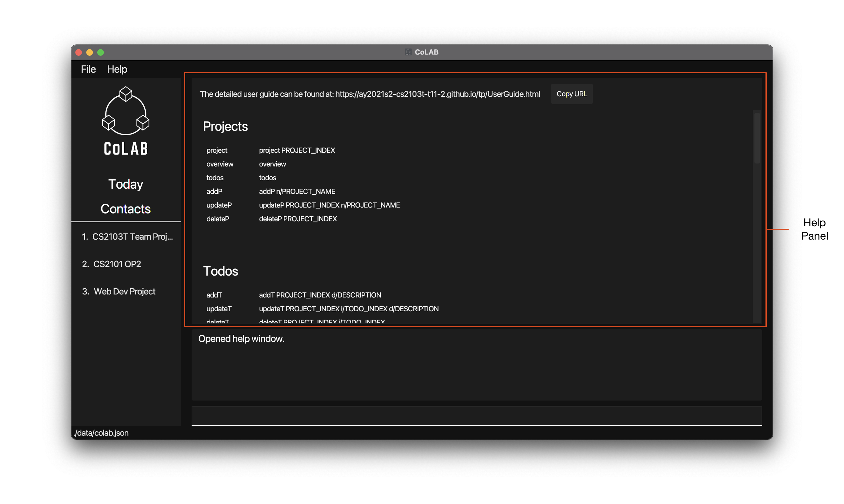Copy URL using the Copy URL button
This screenshot has height=504, width=844.
click(x=571, y=94)
